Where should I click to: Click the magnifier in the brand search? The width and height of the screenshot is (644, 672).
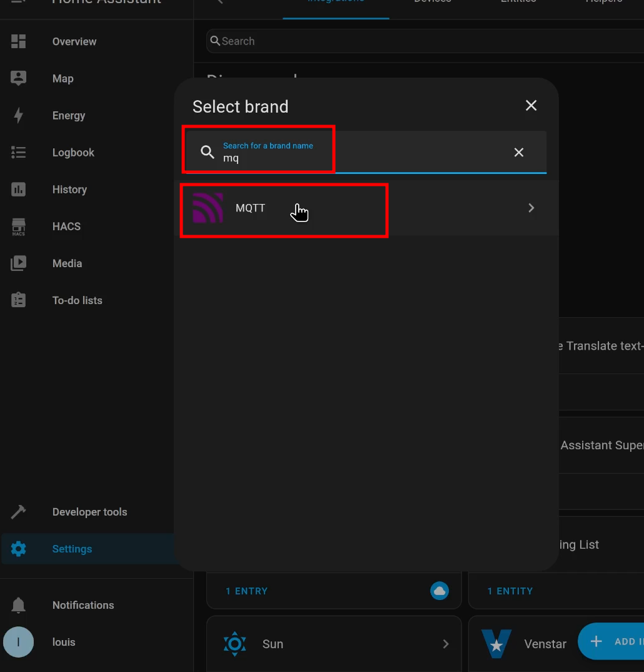click(208, 152)
